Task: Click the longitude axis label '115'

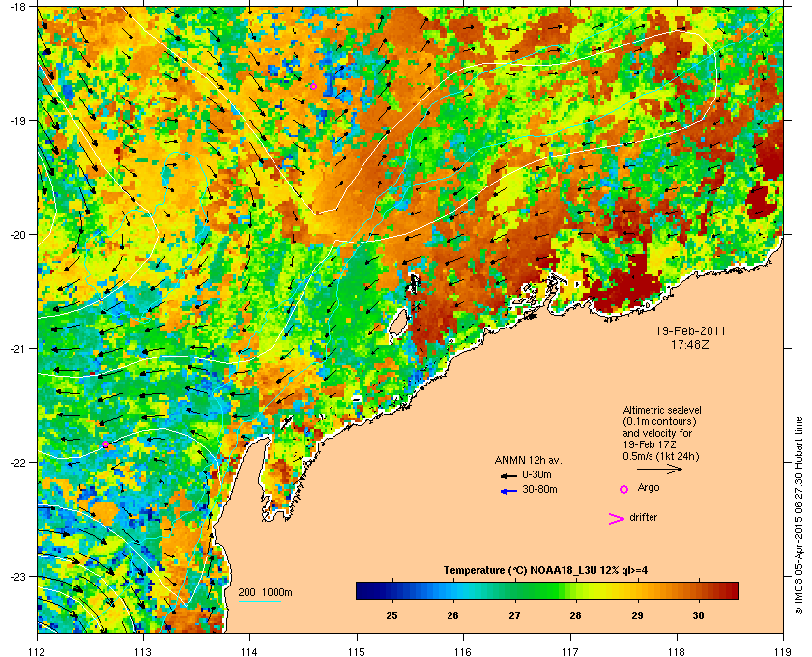Action: [x=357, y=651]
